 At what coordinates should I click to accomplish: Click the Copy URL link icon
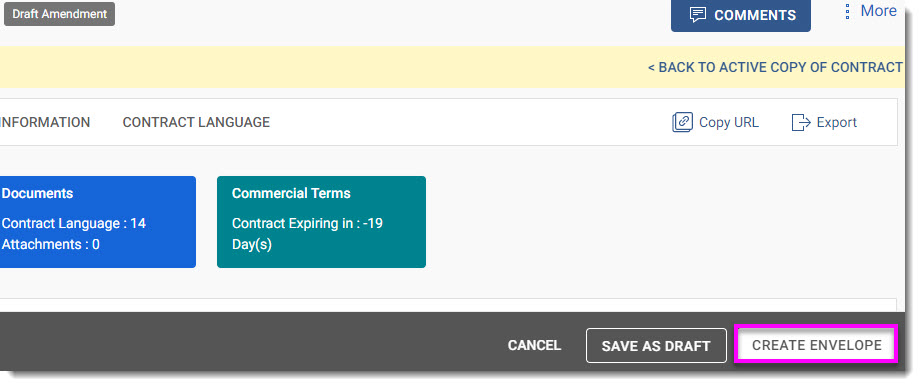(x=682, y=123)
